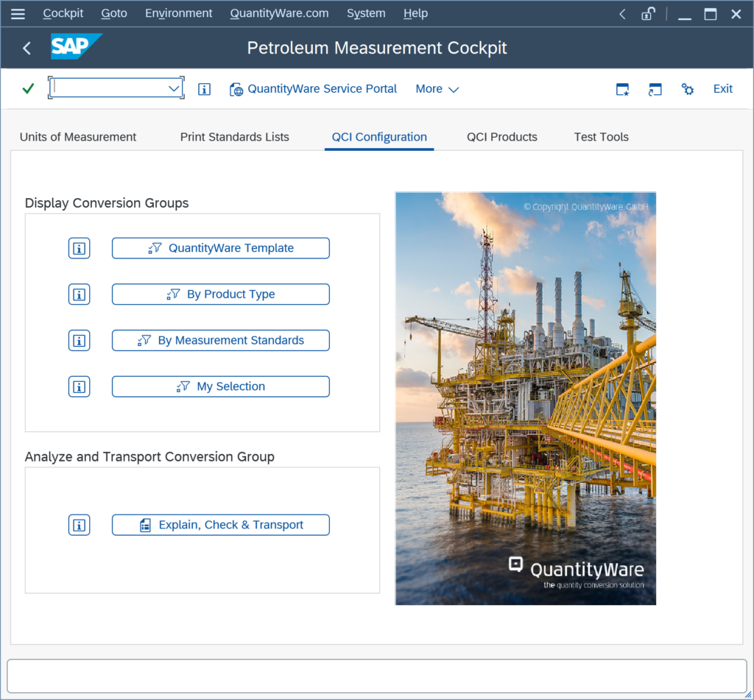The height and width of the screenshot is (700, 754).
Task: Open the System menu
Action: (x=366, y=13)
